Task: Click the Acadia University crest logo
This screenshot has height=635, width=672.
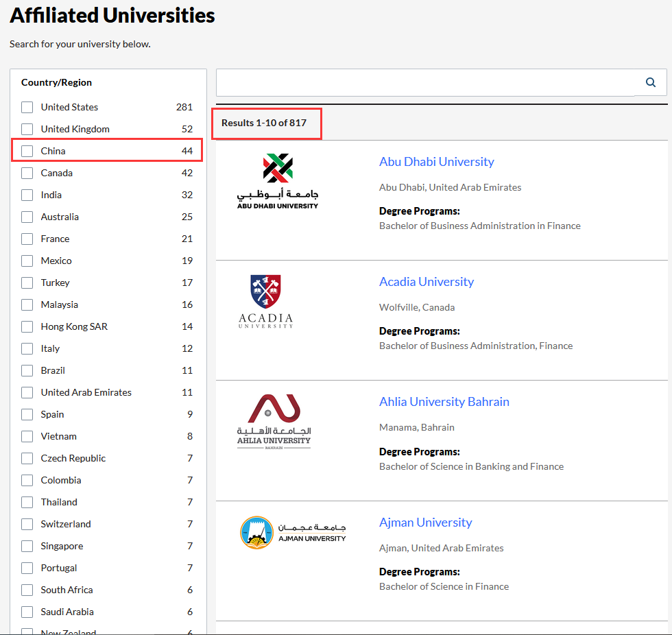Action: [x=266, y=302]
